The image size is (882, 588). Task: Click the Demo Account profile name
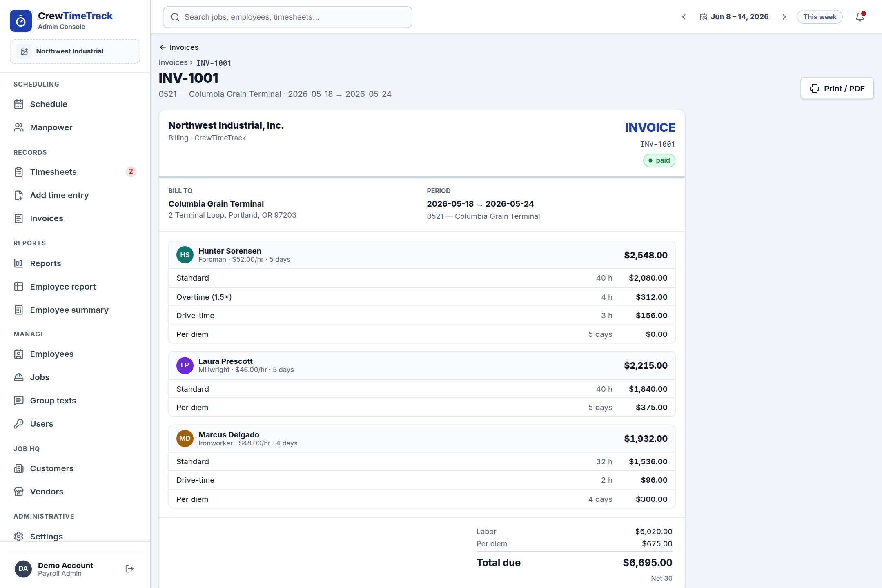click(65, 565)
